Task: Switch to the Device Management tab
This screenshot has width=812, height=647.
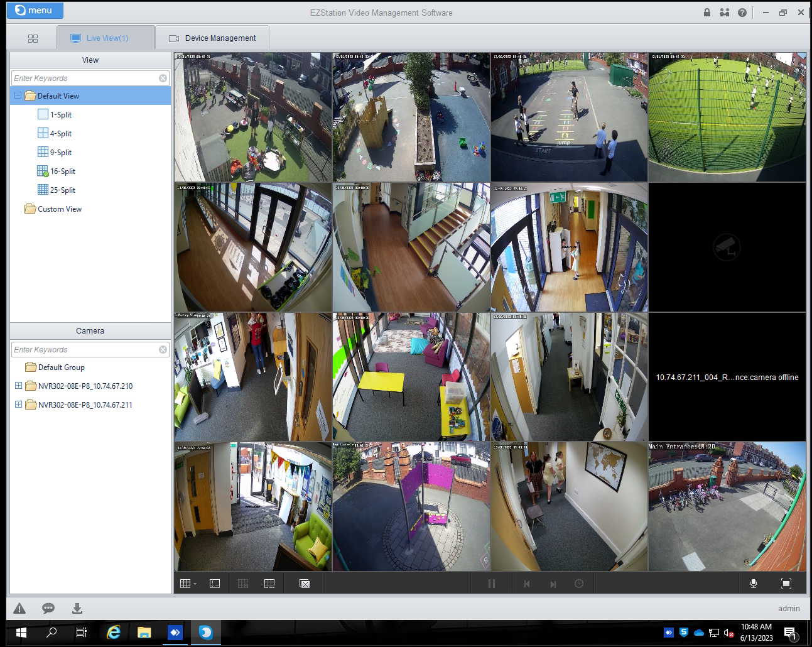Action: tap(212, 38)
